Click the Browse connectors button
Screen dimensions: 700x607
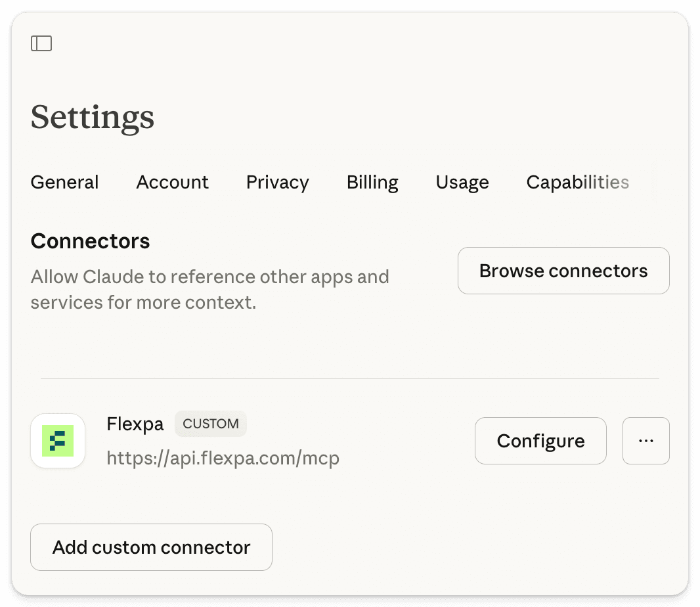point(563,271)
